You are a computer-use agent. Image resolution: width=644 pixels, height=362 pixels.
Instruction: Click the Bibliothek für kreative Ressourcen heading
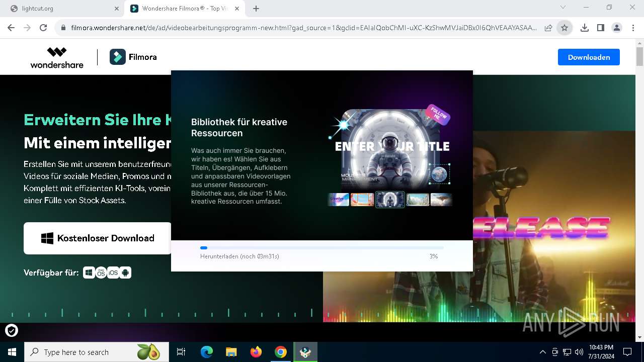point(239,127)
